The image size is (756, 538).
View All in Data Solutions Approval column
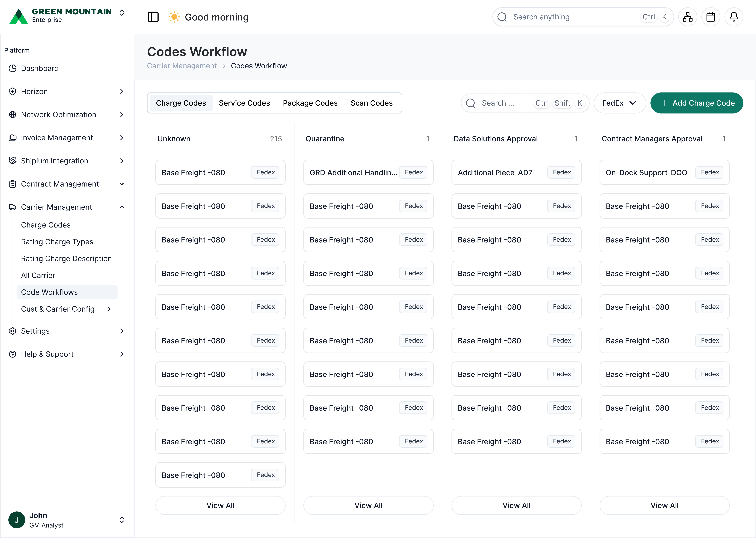pyautogui.click(x=516, y=506)
